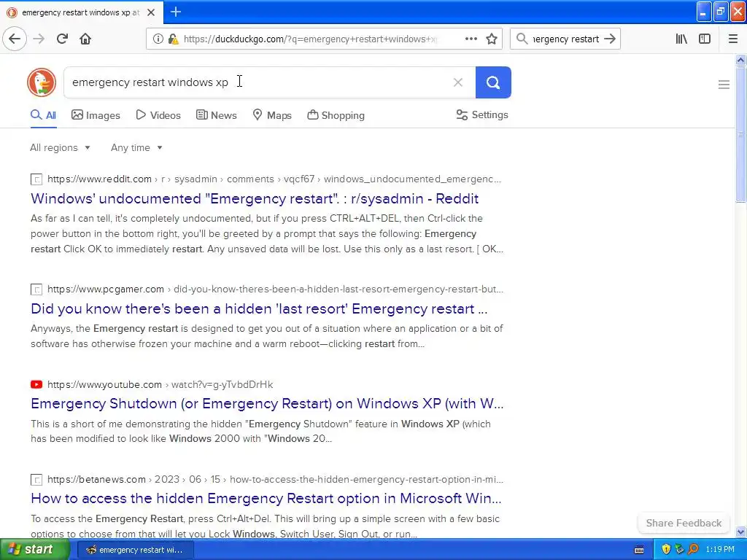Click the Firefox search box text field

click(x=565, y=39)
